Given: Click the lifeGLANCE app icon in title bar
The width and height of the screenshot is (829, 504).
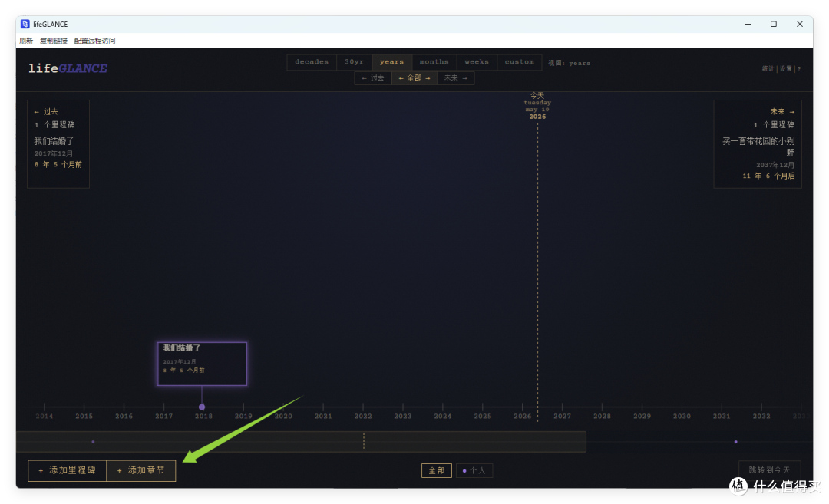Looking at the screenshot, I should [25, 24].
